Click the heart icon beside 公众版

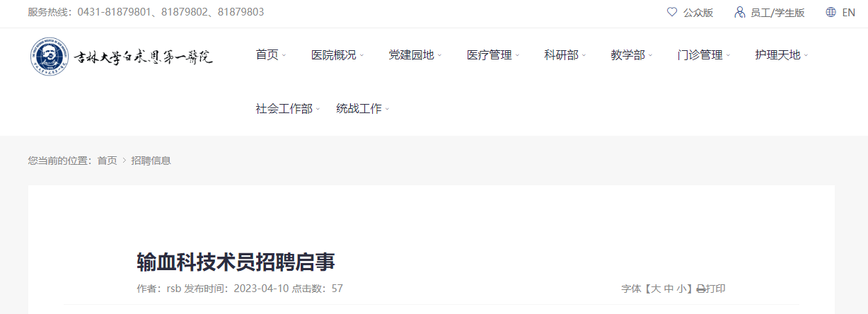672,12
